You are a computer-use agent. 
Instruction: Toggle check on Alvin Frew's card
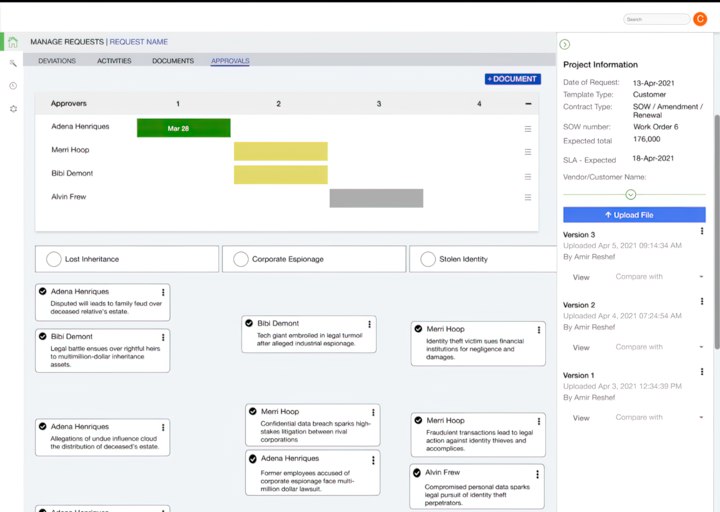417,473
